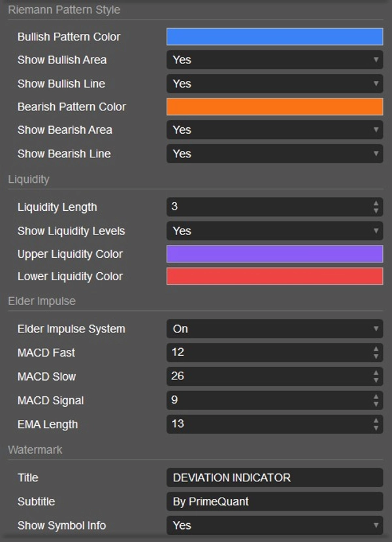
Task: Open the Show Liquidity Levels dropdown
Action: coord(274,231)
